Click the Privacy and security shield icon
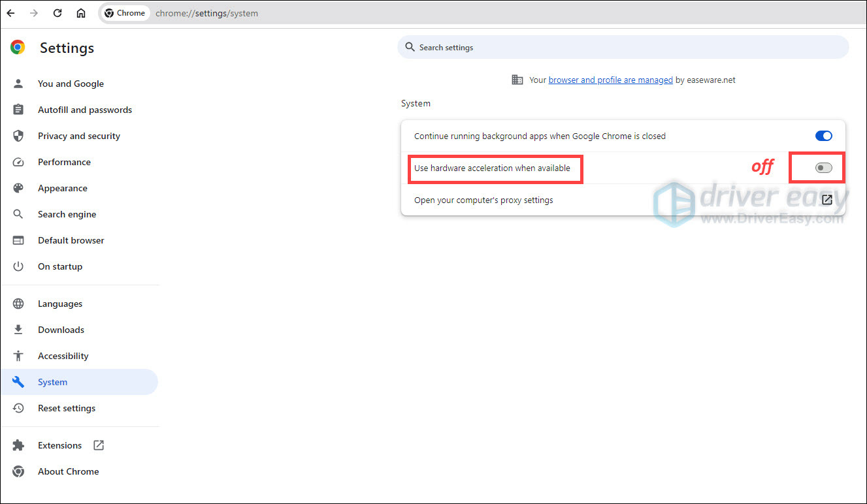Screen dimensions: 867x504 click(19, 136)
